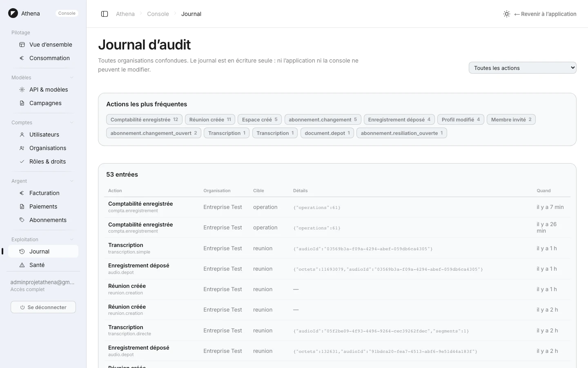
Task: Click the API & modèles icon
Action: (x=22, y=90)
